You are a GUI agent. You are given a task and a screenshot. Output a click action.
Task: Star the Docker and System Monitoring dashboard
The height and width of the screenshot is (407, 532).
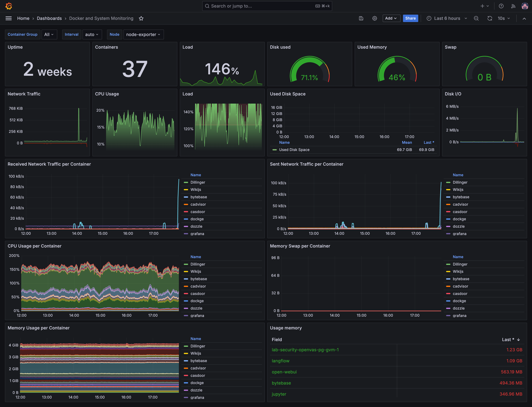(x=141, y=18)
